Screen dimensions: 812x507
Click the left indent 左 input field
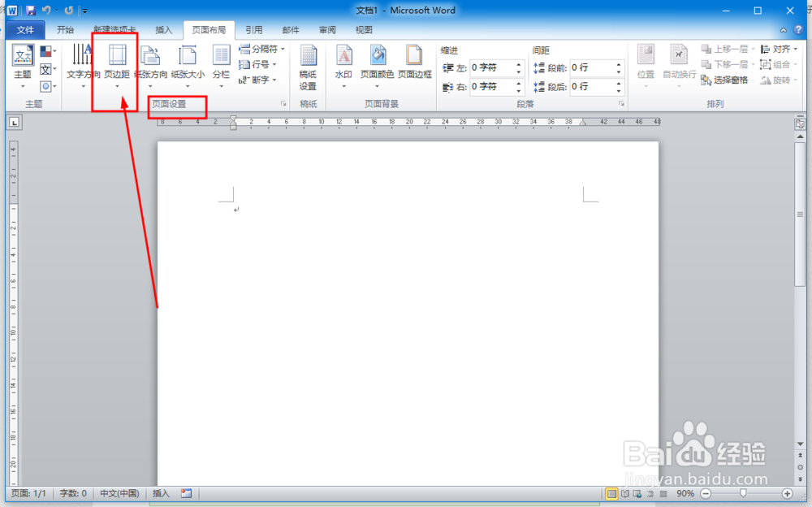pos(492,68)
